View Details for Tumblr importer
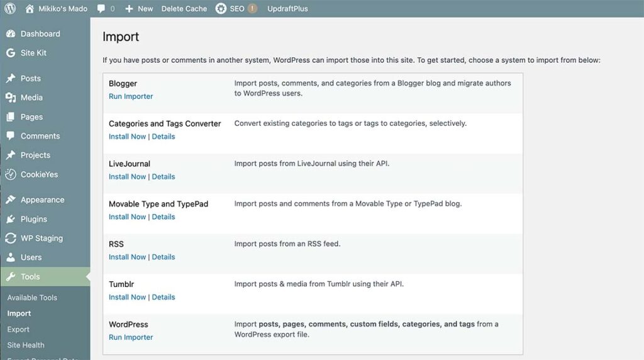The image size is (644, 360). (164, 297)
